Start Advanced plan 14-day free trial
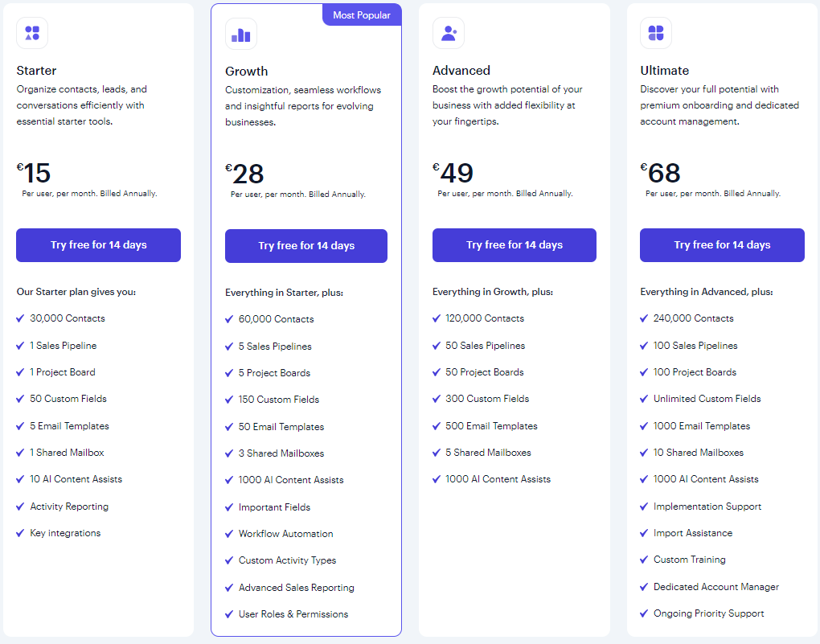 (x=515, y=245)
